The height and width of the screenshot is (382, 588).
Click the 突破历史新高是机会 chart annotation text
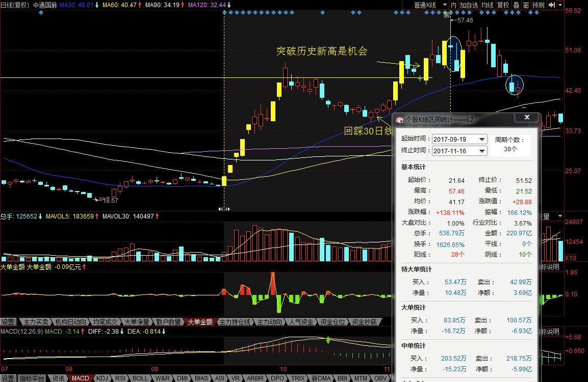tap(322, 51)
